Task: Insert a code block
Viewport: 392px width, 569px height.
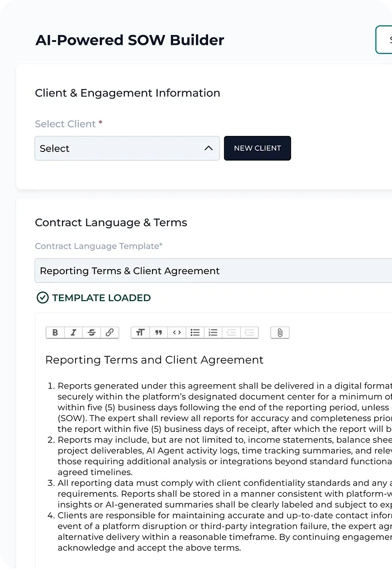Action: point(177,333)
